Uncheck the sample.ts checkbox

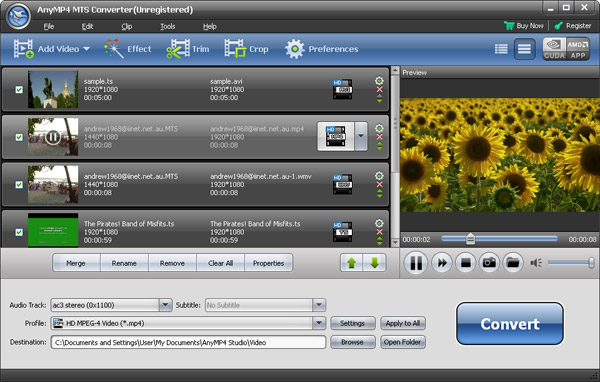(19, 90)
